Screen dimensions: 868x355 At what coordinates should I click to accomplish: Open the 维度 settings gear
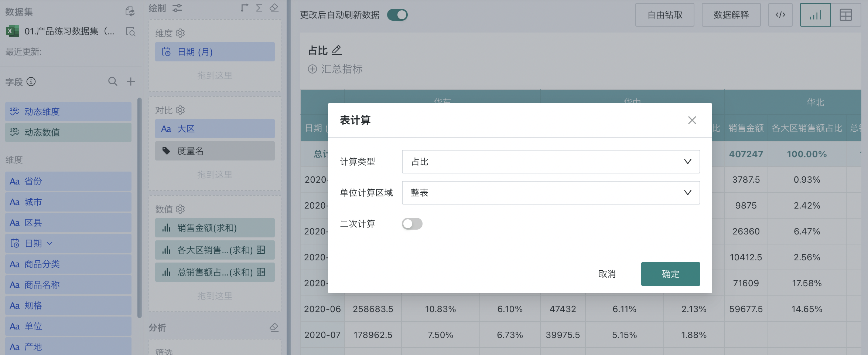pos(180,33)
